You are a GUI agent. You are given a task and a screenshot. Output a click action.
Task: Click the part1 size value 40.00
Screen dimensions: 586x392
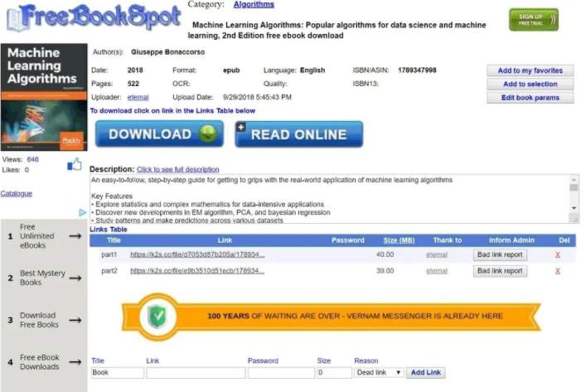385,255
